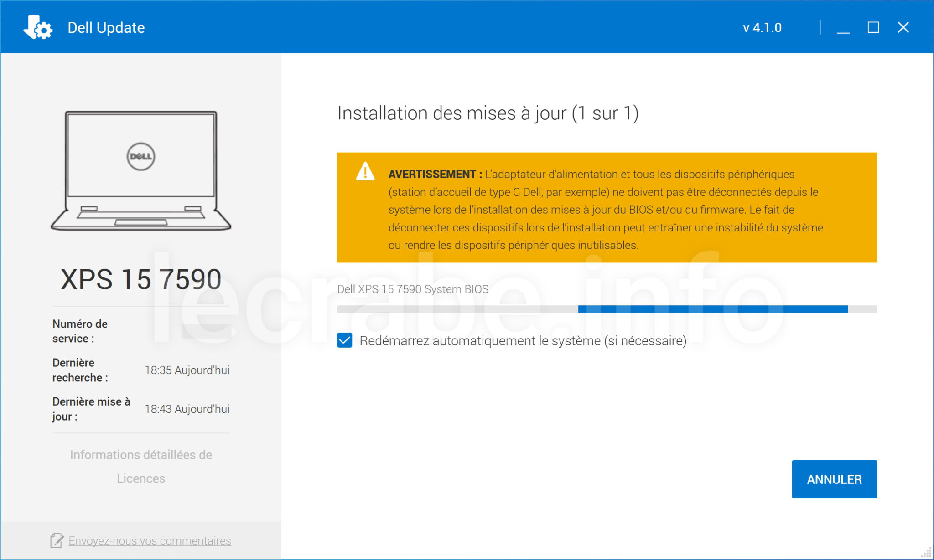Click the v 4.1.0 version label
The height and width of the screenshot is (560, 934).
tap(762, 27)
